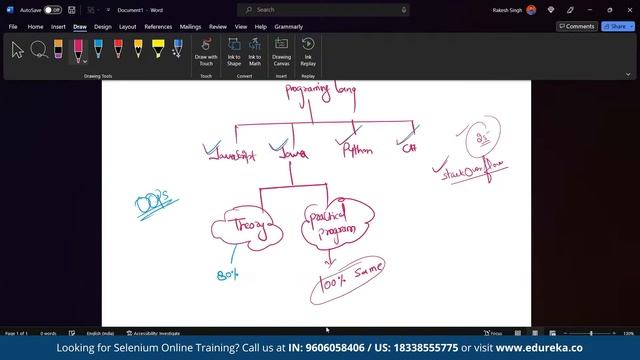Image resolution: width=640 pixels, height=360 pixels.
Task: Switch to the Insert tab
Action: [x=58, y=27]
